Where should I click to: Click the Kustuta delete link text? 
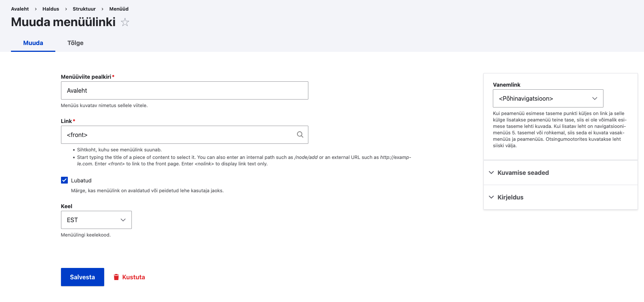coord(133,277)
